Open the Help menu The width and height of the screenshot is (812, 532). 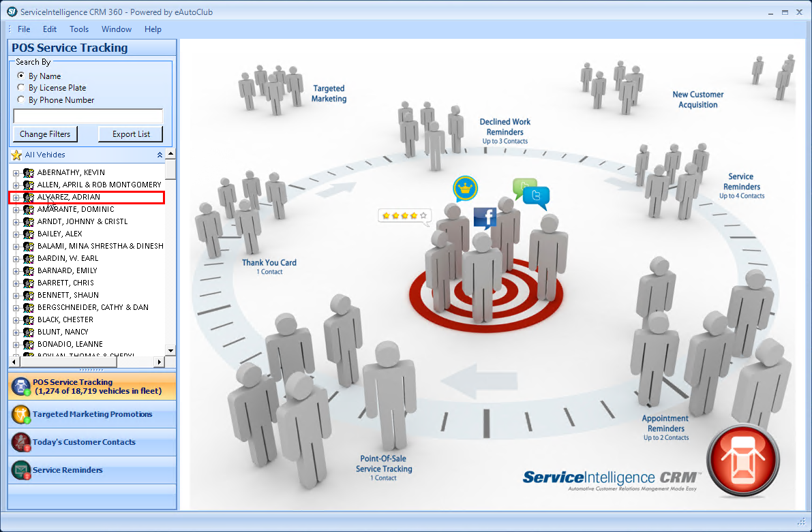click(153, 29)
